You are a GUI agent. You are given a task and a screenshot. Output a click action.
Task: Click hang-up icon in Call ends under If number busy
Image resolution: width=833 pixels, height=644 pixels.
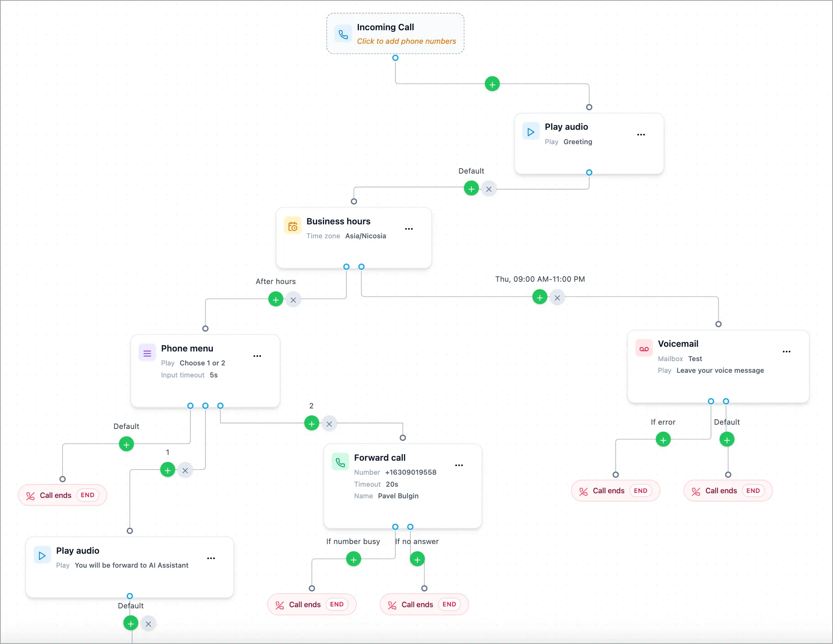(279, 605)
